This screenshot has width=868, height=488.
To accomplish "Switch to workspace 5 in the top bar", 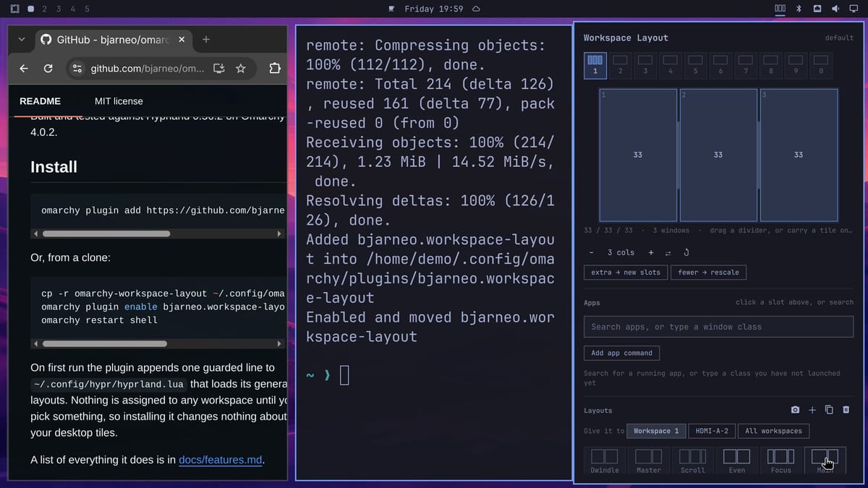I will pos(87,9).
